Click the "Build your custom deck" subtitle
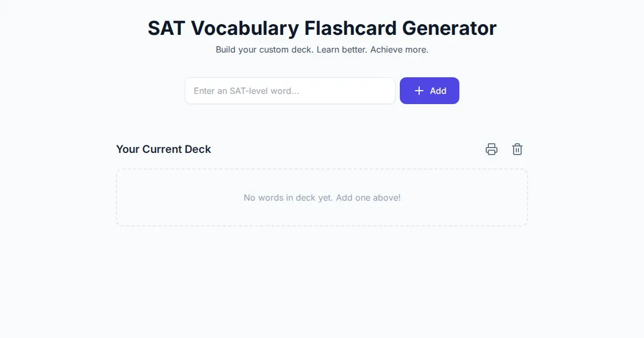This screenshot has width=644, height=338. point(322,50)
